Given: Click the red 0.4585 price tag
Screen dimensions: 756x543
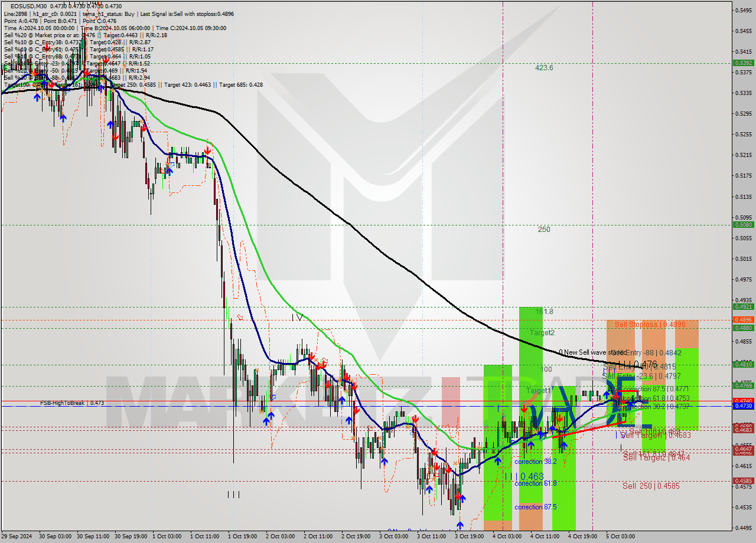Looking at the screenshot, I should pos(743,480).
